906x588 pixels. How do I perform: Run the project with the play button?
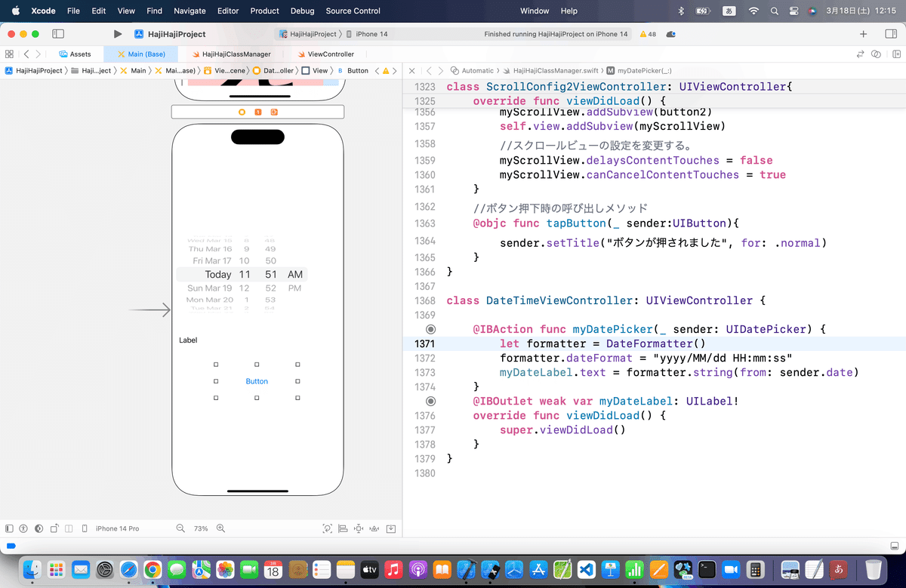(117, 34)
